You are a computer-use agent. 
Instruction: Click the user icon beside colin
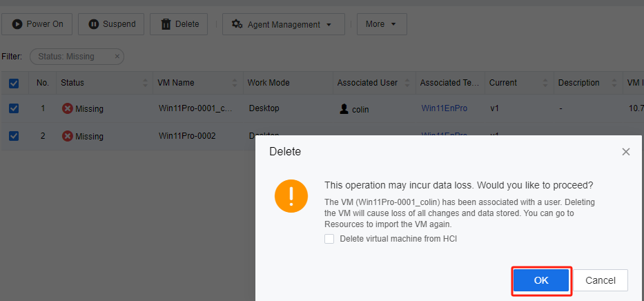[344, 109]
